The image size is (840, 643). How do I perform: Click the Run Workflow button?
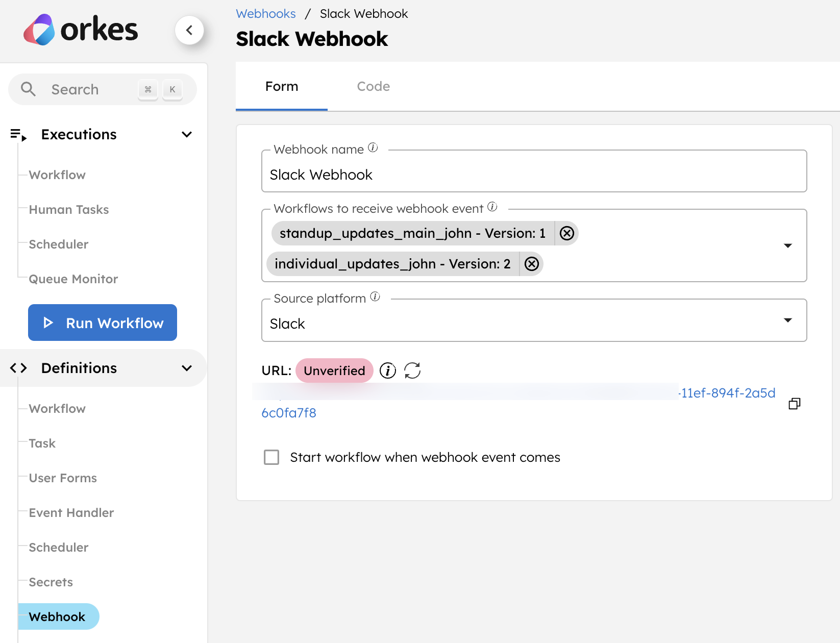click(x=103, y=323)
